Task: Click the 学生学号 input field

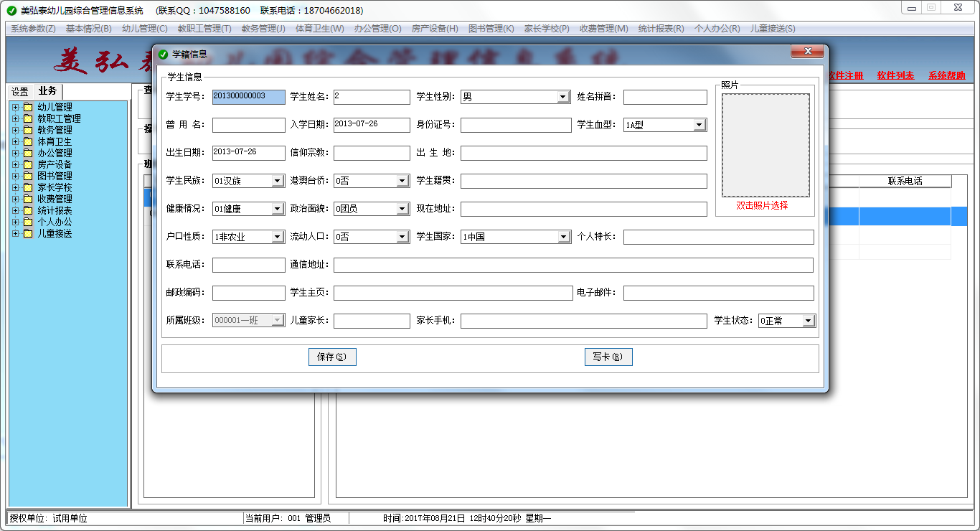Action: [249, 97]
